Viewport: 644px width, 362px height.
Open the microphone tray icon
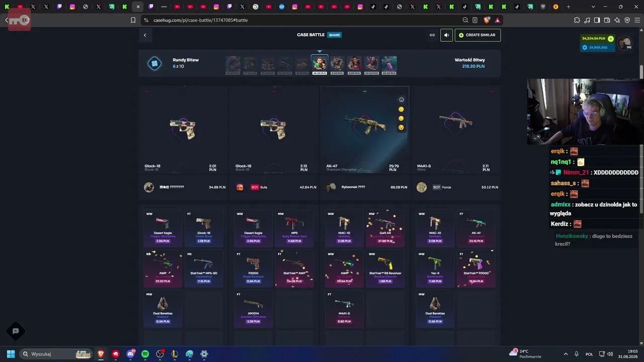point(577,354)
